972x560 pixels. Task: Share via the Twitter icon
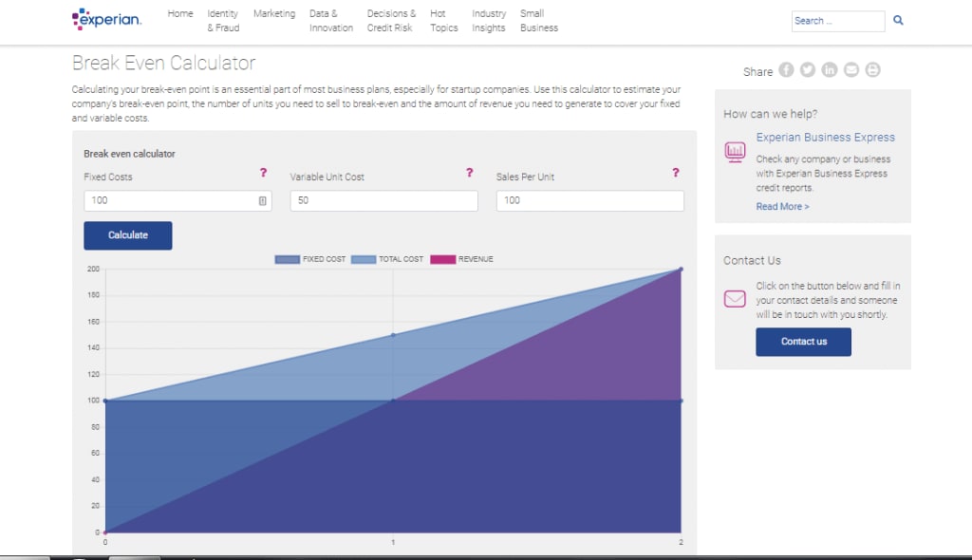(808, 70)
